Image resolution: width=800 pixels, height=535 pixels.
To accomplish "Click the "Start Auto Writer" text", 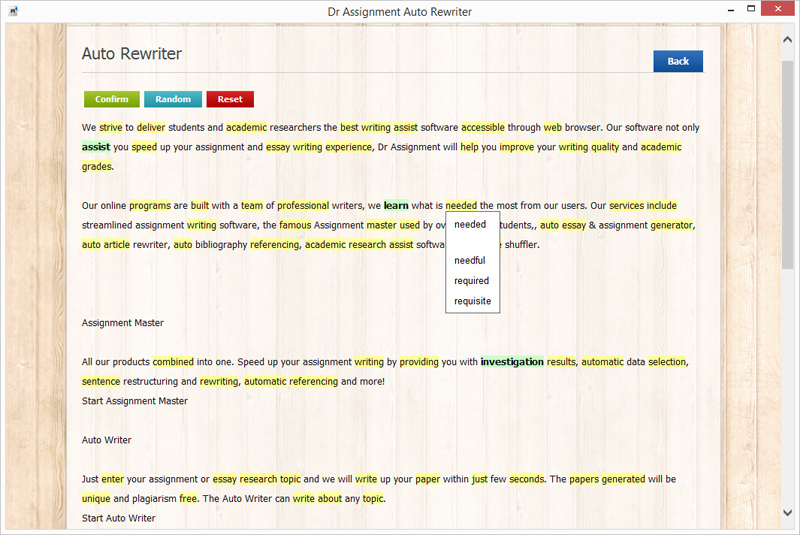I will pos(118,518).
